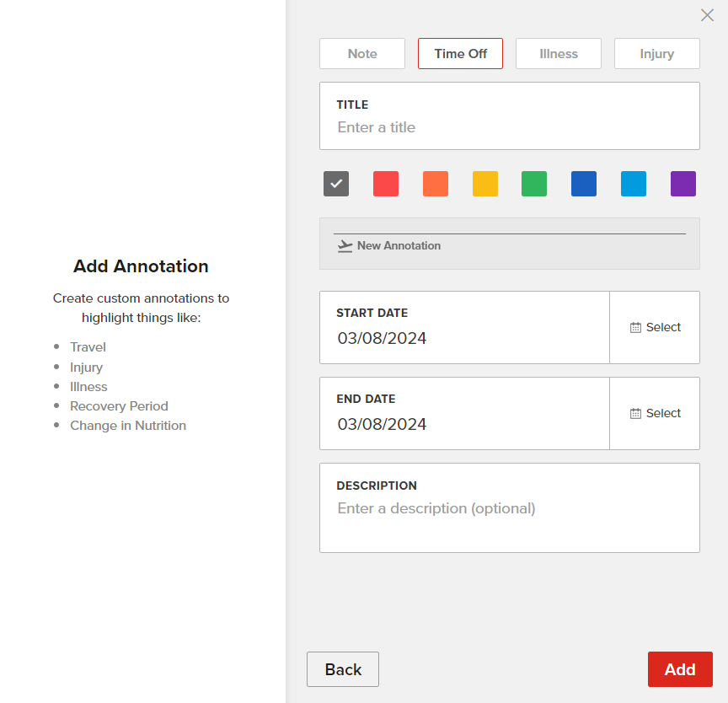Choose the yellow color swatch
Viewport: 728px width, 703px height.
click(x=485, y=184)
